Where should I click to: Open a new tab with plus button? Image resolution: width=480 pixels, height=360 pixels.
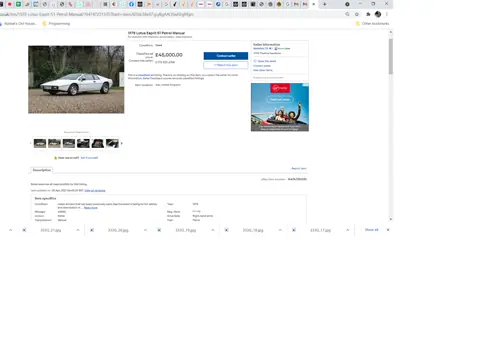[x=324, y=4]
